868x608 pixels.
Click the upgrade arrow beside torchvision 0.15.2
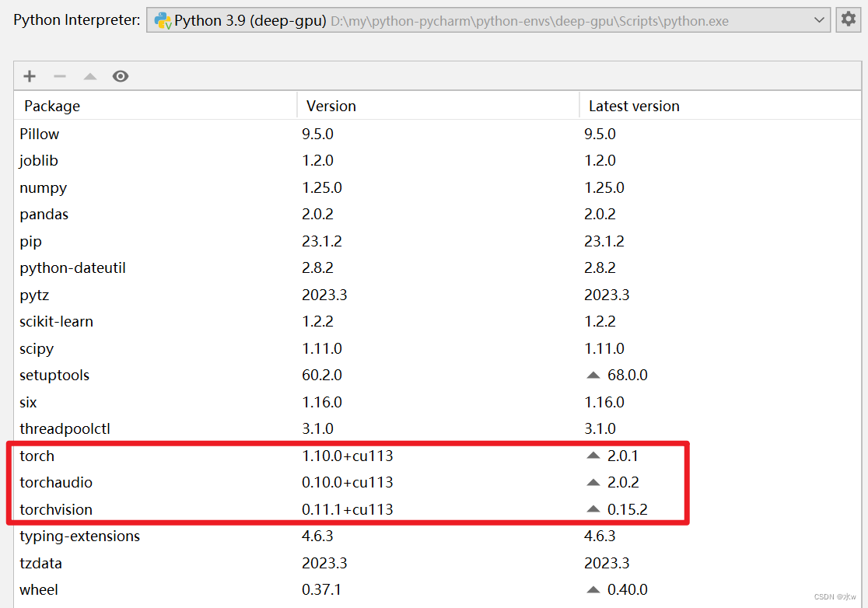(593, 509)
